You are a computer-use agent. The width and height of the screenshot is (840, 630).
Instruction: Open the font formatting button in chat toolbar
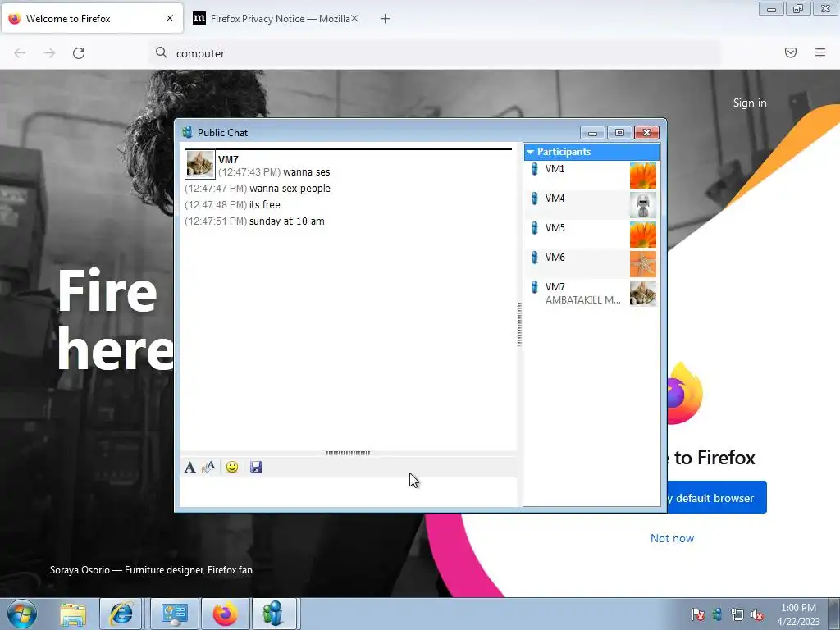[189, 467]
